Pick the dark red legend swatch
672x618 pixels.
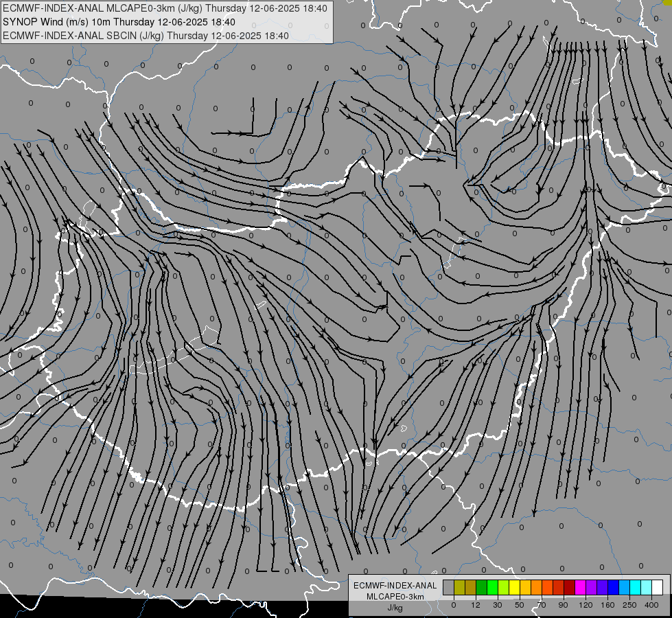point(570,587)
